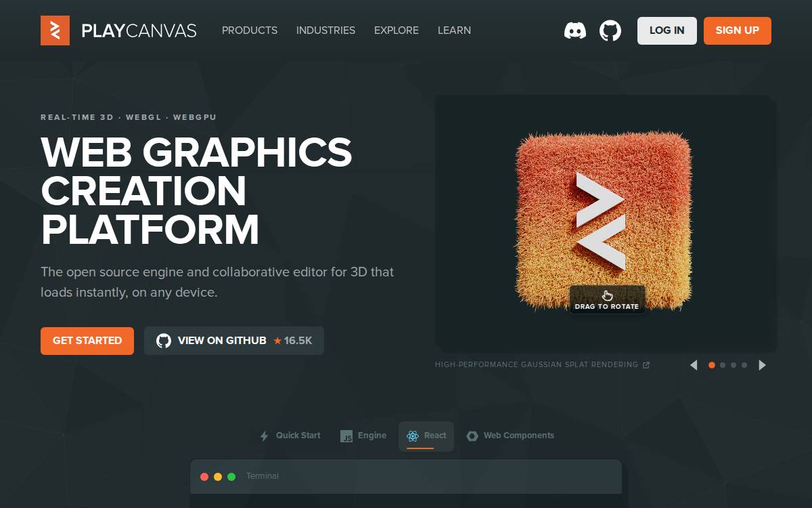Click the external link icon after Gaussian Splat Rendering
Image resolution: width=812 pixels, height=508 pixels.
(646, 365)
